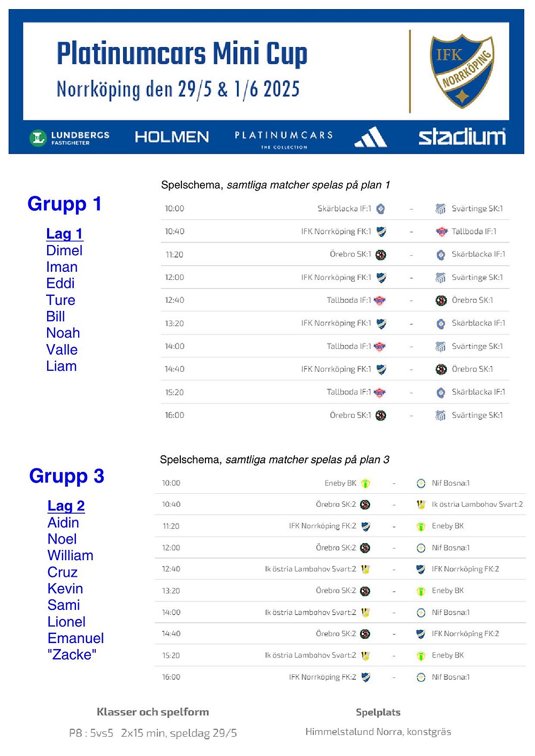
Task: Click the Lundbergs Fastigheter sponsor logo
Action: 70,138
